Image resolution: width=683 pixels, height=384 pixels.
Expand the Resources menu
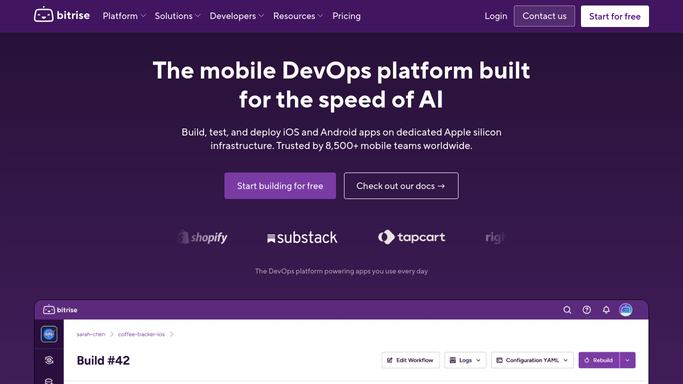pos(298,16)
